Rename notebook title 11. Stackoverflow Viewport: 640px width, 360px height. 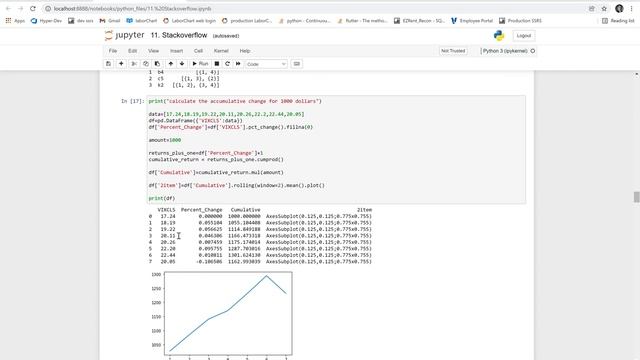click(x=179, y=36)
